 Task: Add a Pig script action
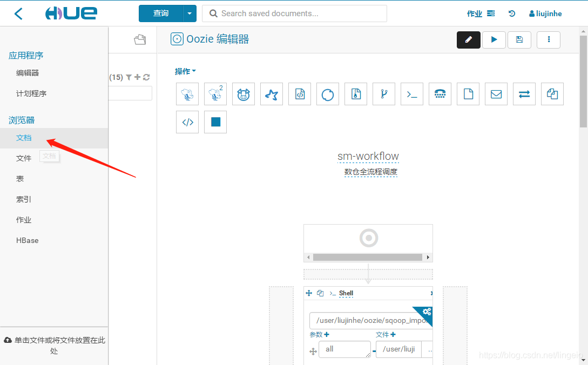pyautogui.click(x=244, y=94)
